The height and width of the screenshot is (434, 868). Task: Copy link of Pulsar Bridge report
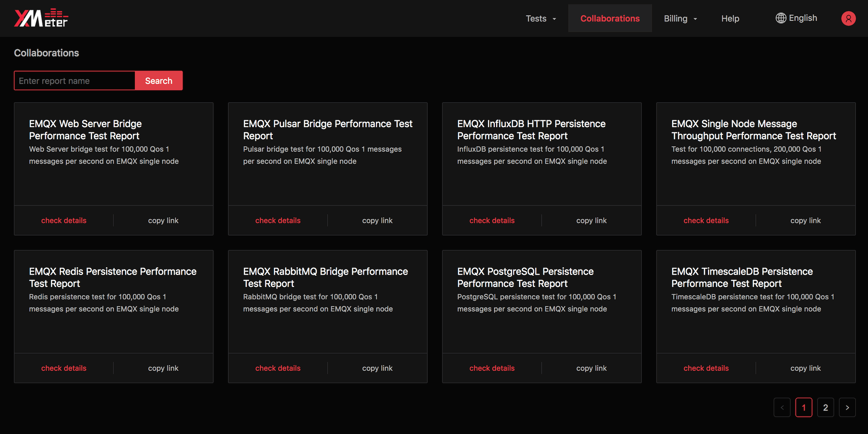click(377, 220)
